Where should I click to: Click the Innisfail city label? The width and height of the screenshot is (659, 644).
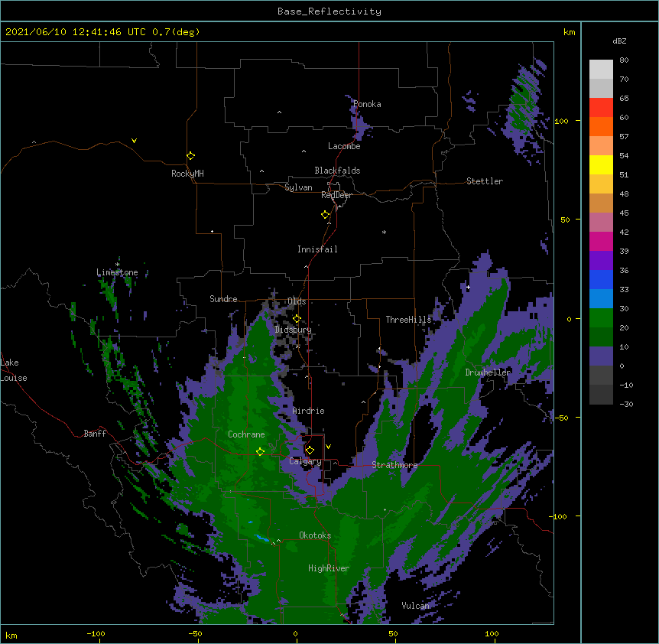tap(317, 249)
